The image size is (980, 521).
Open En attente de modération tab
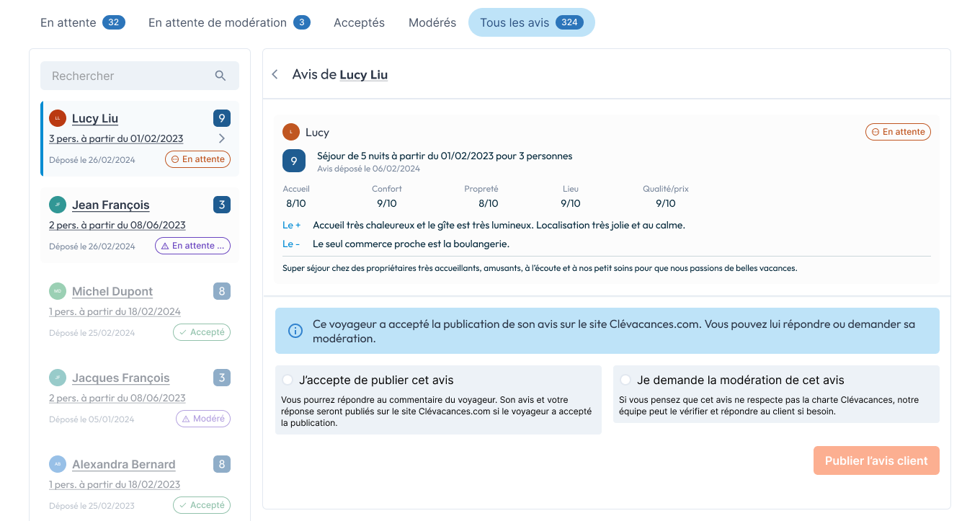(x=229, y=22)
